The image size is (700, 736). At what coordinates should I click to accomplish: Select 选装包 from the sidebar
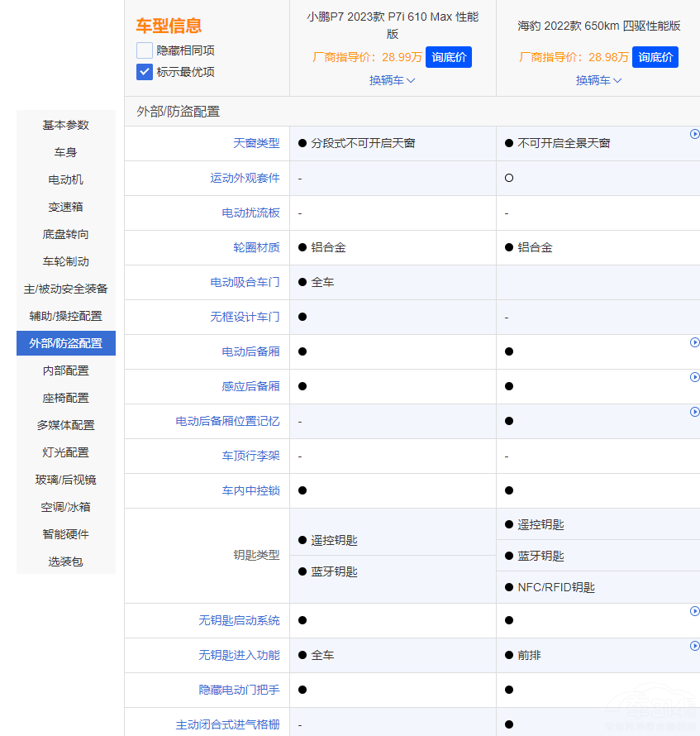click(x=65, y=562)
